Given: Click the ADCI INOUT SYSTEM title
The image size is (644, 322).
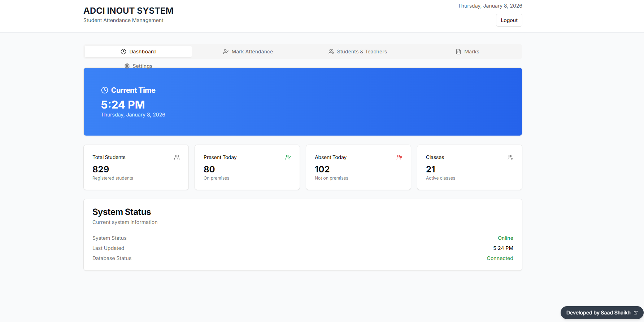Looking at the screenshot, I should click(x=129, y=11).
